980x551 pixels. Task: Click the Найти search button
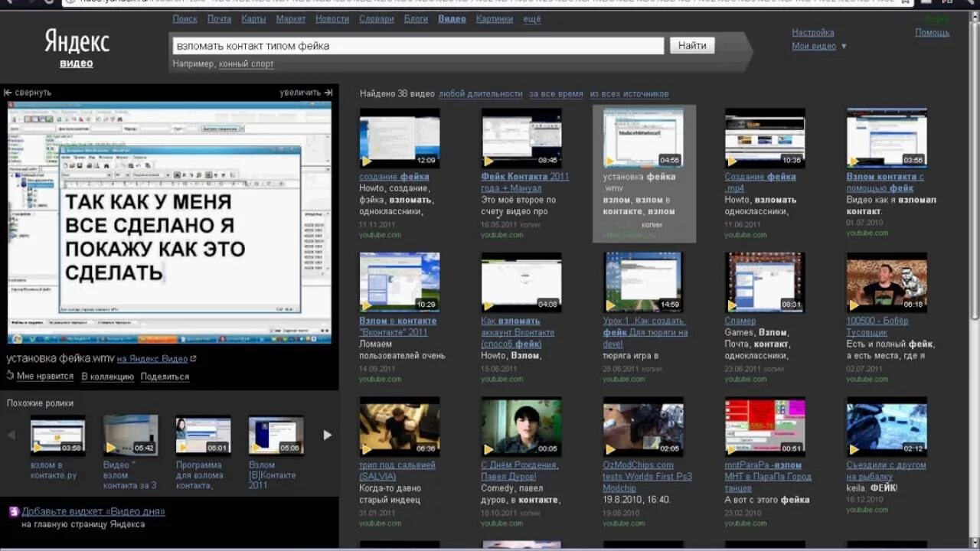pyautogui.click(x=692, y=46)
